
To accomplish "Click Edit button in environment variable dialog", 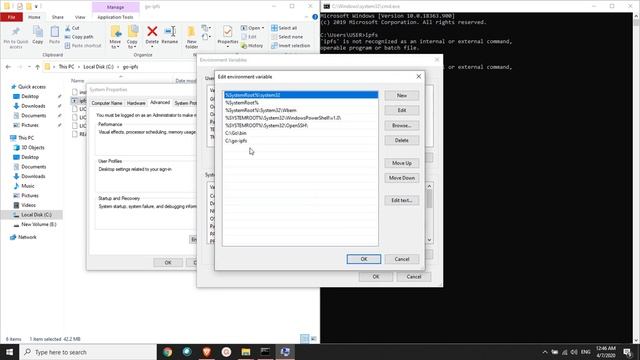I will (x=402, y=110).
